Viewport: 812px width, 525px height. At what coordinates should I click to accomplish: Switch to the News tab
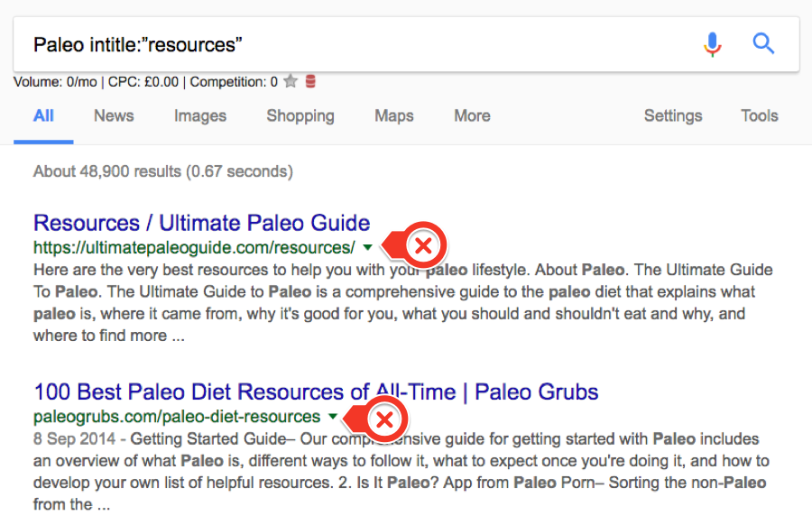(x=114, y=115)
